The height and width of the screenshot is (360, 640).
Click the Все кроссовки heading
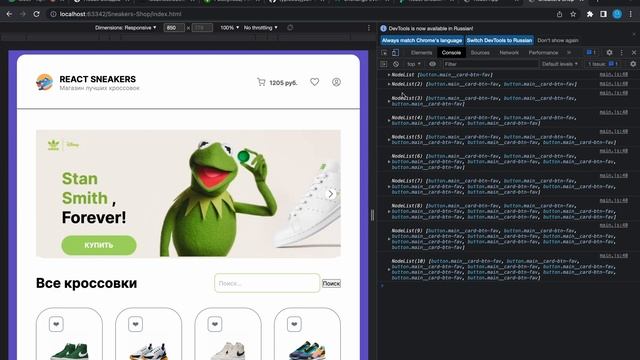[87, 283]
